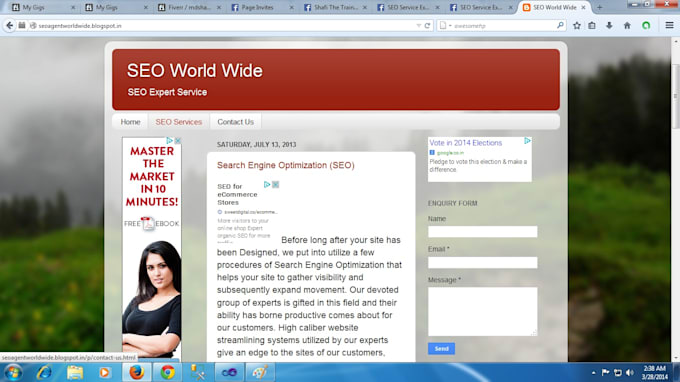This screenshot has height=382, width=680.
Task: Click the SEO Expert Service subtitle
Action: pos(167,92)
